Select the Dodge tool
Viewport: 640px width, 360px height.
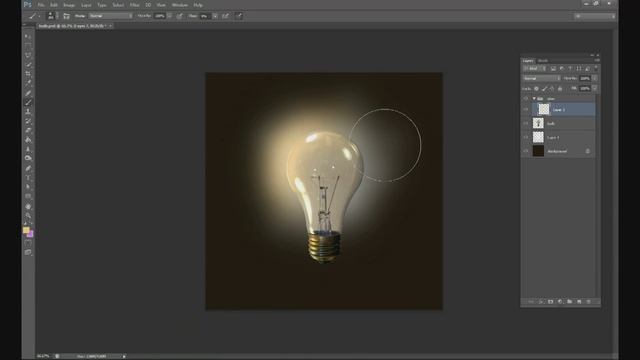point(28,158)
